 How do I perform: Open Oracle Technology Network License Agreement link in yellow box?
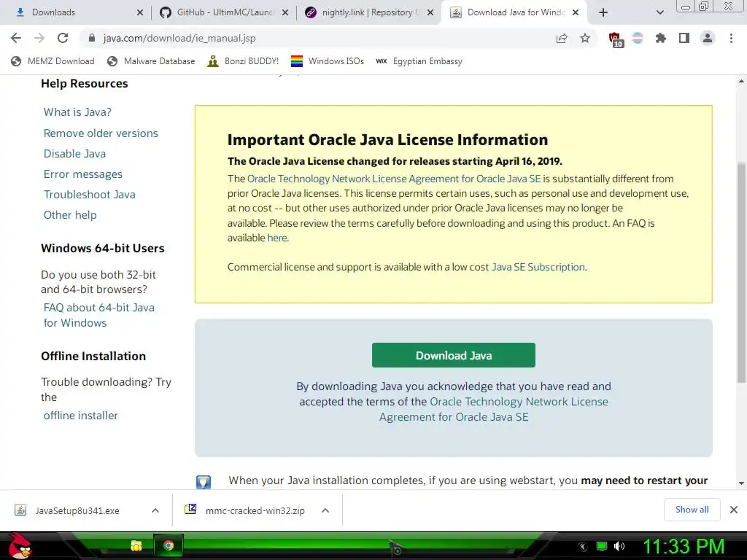tap(394, 179)
